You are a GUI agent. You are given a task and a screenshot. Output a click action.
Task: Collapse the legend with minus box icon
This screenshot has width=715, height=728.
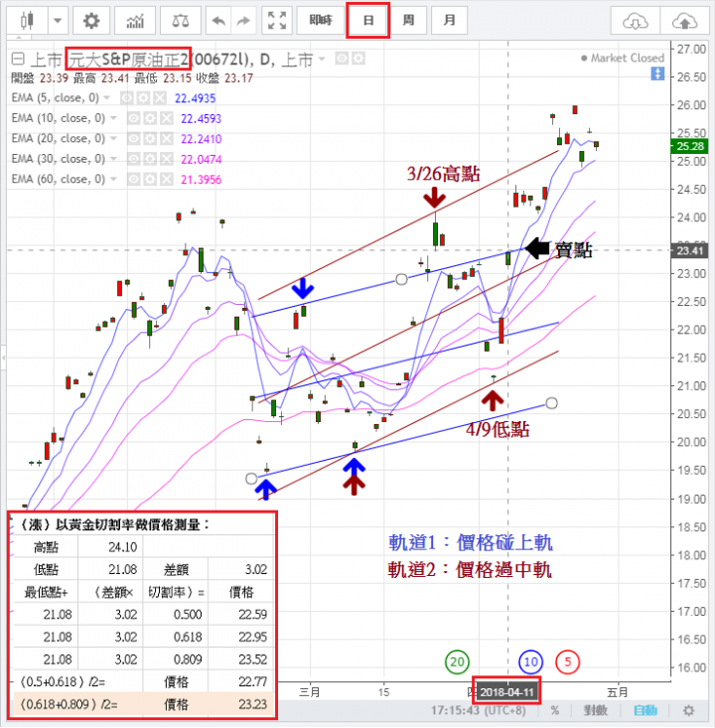pos(18,59)
